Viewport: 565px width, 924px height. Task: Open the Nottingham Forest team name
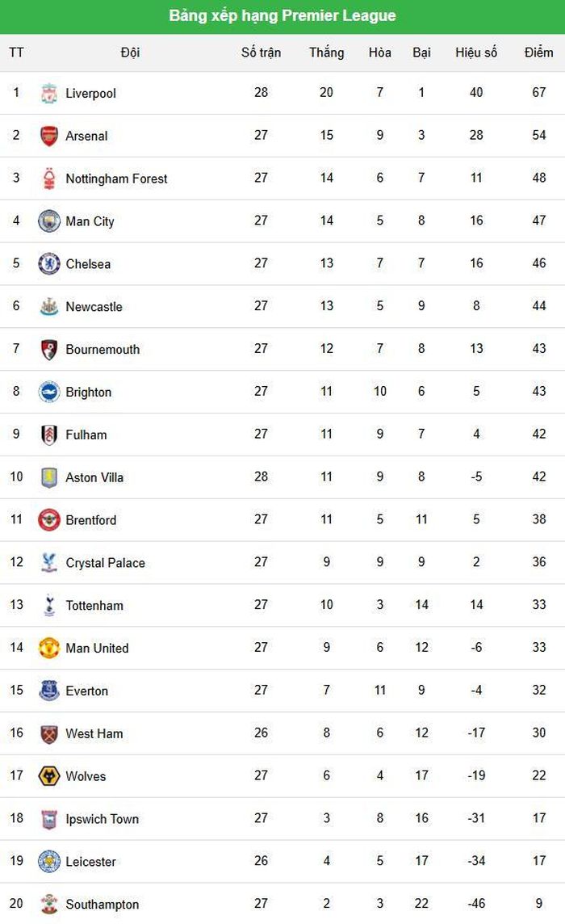[117, 178]
